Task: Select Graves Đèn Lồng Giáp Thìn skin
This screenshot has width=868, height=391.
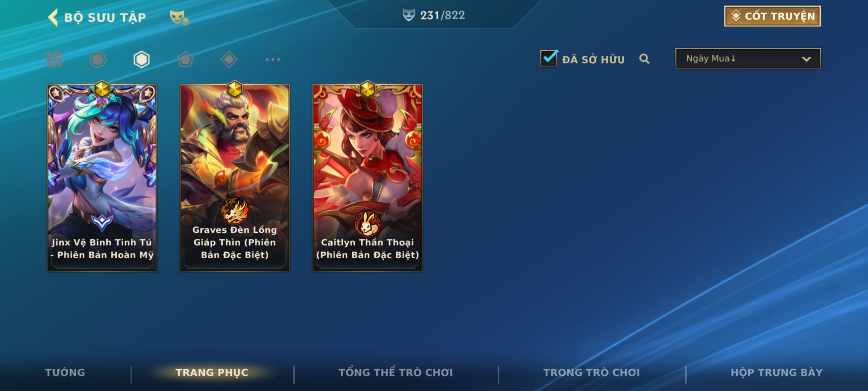Action: 235,178
